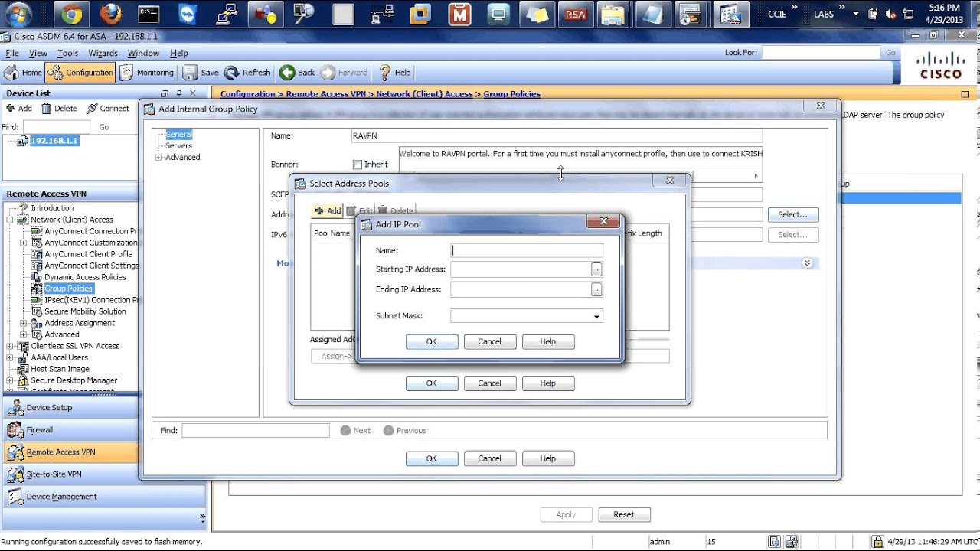Image resolution: width=980 pixels, height=551 pixels.
Task: Click OK in Add Internal Group Policy dialog
Action: [432, 458]
